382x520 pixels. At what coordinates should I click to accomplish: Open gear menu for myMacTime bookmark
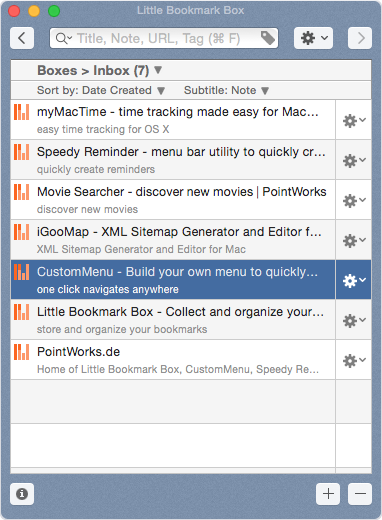coord(354,120)
